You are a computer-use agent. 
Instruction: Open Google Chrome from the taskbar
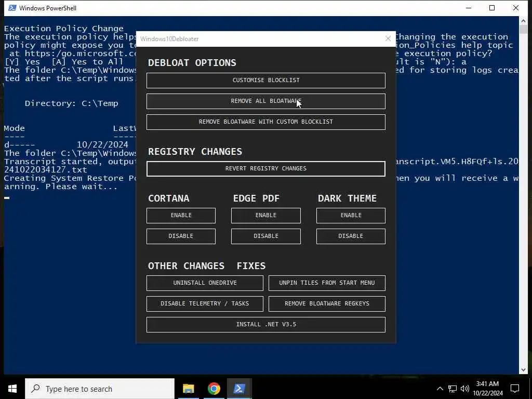(x=214, y=389)
